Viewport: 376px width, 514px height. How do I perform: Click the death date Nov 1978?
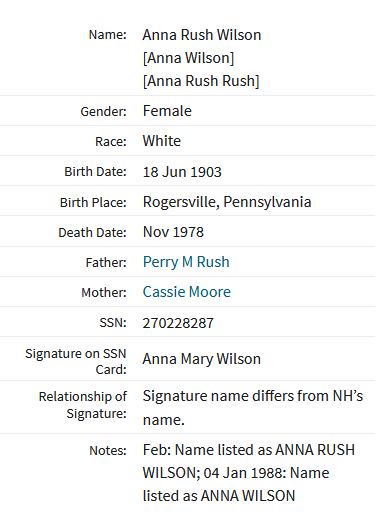coord(173,232)
